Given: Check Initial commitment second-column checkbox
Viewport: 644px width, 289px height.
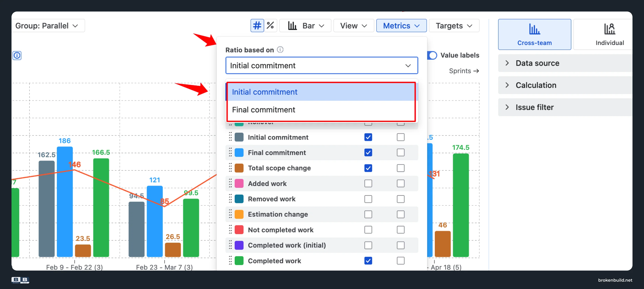Looking at the screenshot, I should (401, 137).
